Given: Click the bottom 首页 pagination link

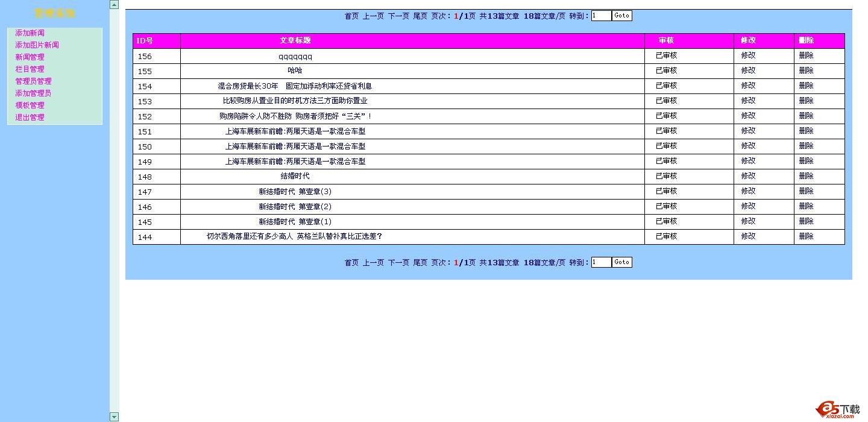Looking at the screenshot, I should [x=351, y=263].
